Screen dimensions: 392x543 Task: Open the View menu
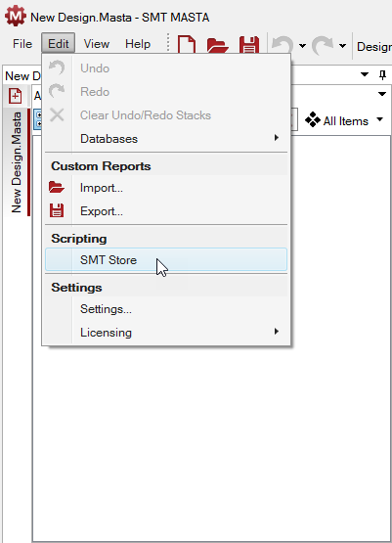[x=97, y=44]
